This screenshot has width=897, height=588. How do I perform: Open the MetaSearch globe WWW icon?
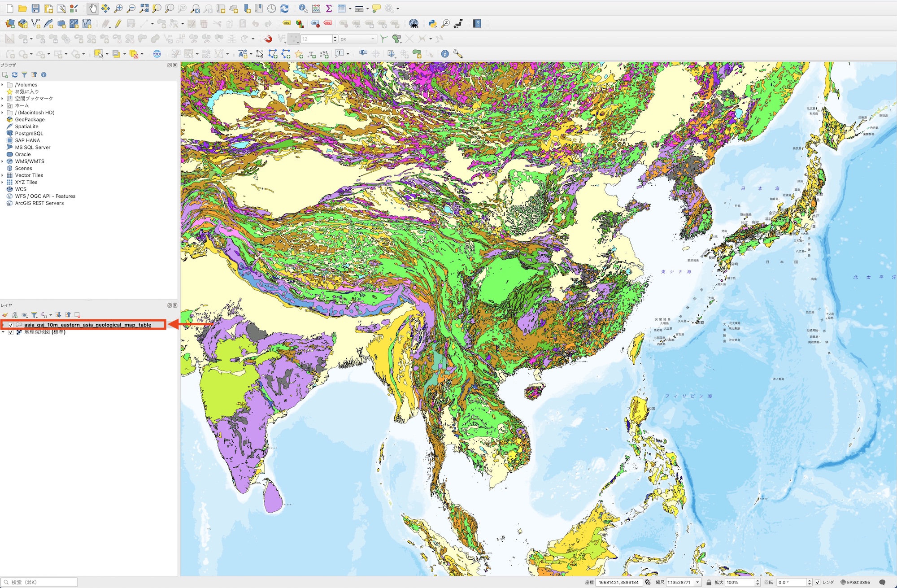coord(157,54)
